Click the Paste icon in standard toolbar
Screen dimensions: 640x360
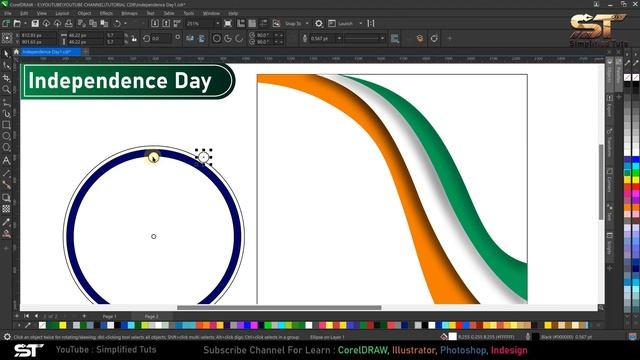pos(104,24)
